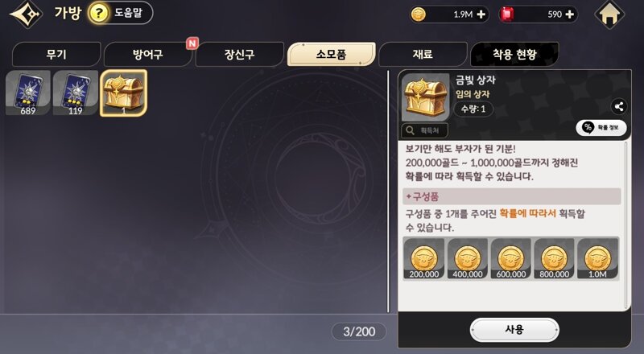Go to home via house icon

click(609, 14)
